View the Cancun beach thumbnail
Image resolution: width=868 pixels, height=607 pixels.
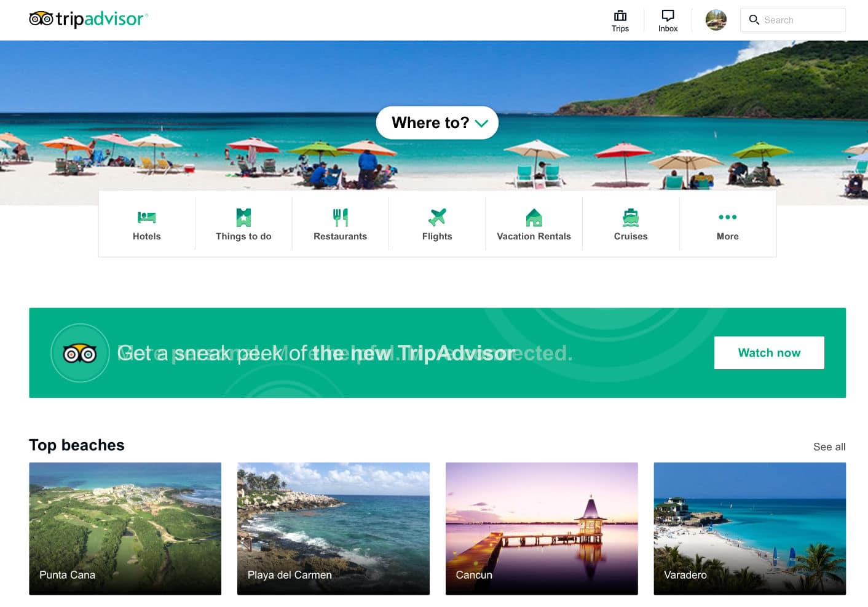click(x=541, y=528)
